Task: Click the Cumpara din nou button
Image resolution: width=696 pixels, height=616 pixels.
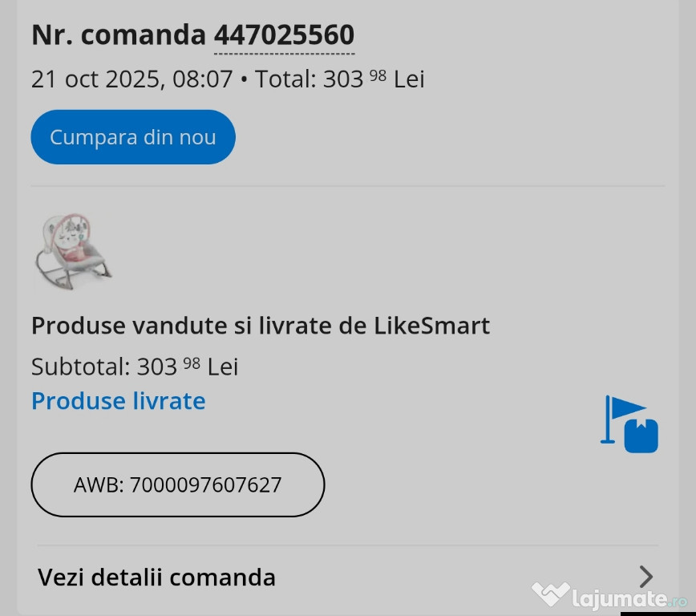Action: pos(133,137)
